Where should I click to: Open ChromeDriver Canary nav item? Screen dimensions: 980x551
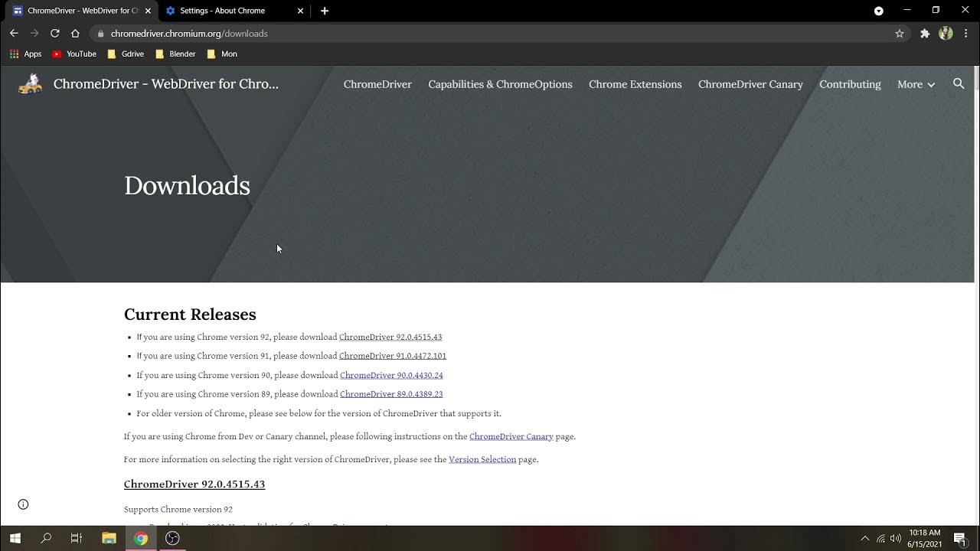click(750, 84)
